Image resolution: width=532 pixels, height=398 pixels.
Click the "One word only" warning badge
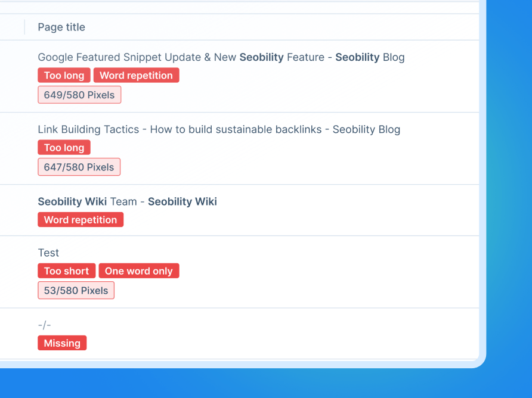click(139, 270)
